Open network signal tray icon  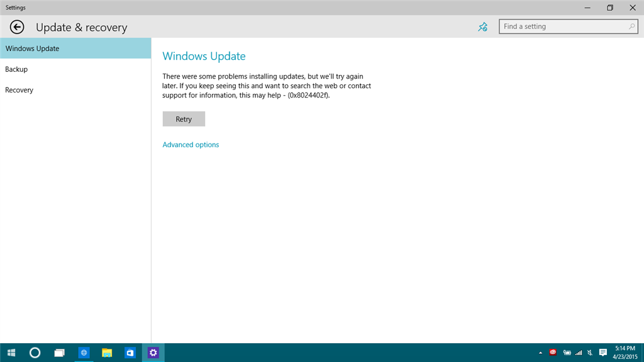(579, 353)
